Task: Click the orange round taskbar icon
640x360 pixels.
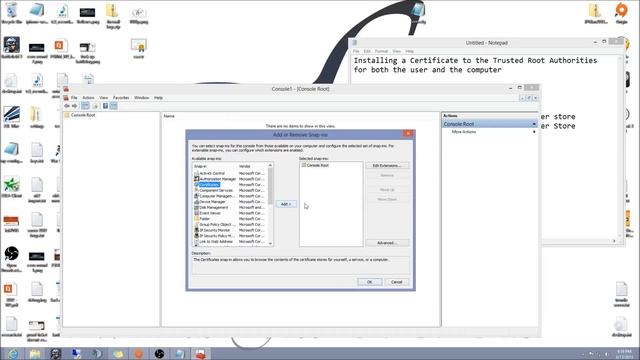Action: click(138, 353)
